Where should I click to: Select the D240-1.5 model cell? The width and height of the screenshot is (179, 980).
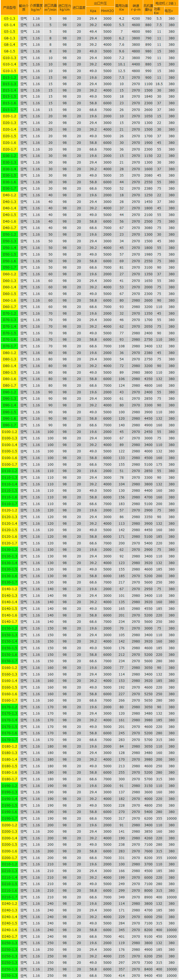coord(10,924)
